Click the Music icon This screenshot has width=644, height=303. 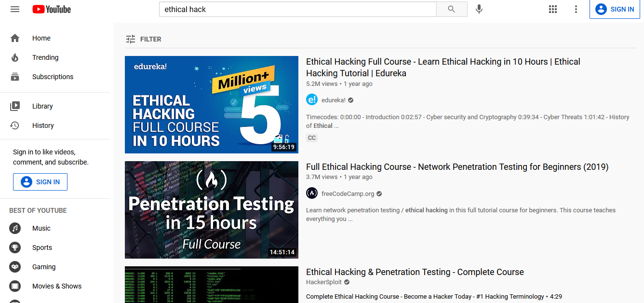[15, 228]
